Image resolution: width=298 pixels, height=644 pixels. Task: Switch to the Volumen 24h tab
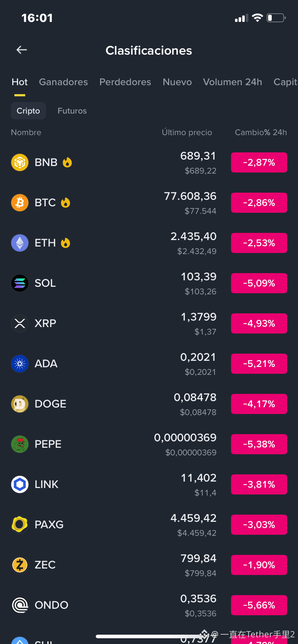click(232, 82)
